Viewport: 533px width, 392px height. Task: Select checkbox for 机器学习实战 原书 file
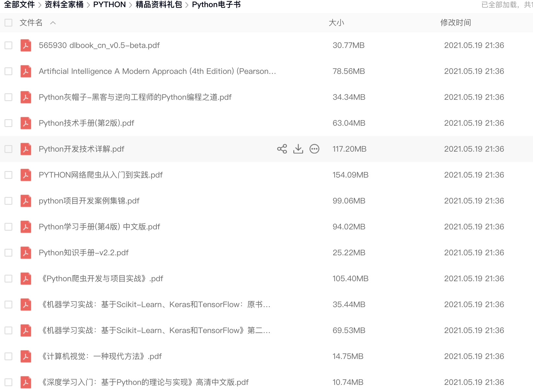(x=8, y=305)
